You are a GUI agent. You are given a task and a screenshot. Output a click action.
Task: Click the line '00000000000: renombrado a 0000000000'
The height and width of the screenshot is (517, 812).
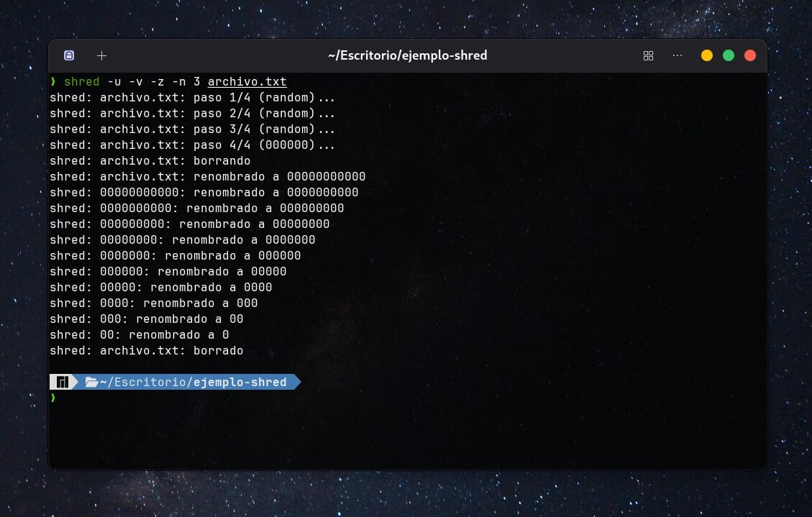pos(204,192)
